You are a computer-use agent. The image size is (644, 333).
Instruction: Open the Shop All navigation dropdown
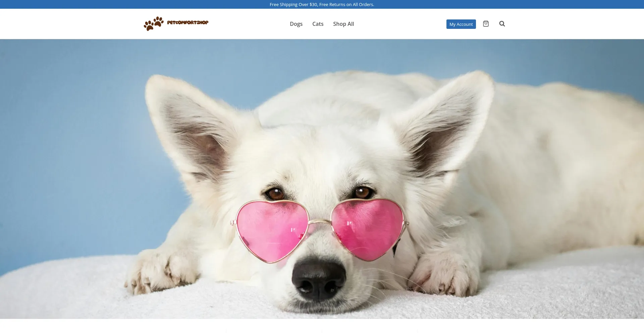(343, 24)
